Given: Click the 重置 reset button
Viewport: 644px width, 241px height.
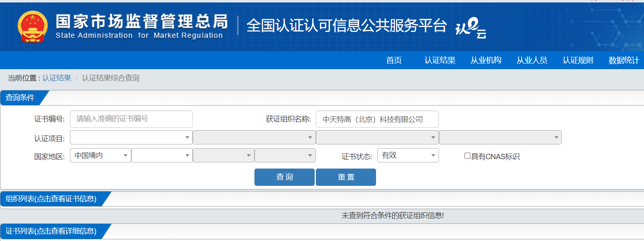Looking at the screenshot, I should pos(346,177).
